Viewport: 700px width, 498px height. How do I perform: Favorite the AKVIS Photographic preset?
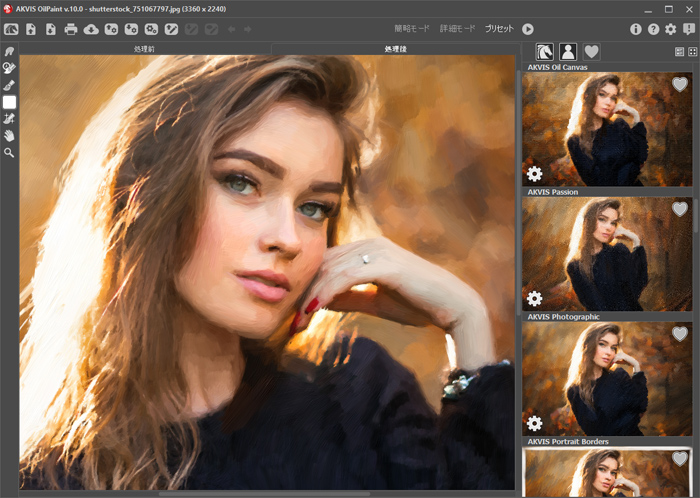(x=679, y=333)
